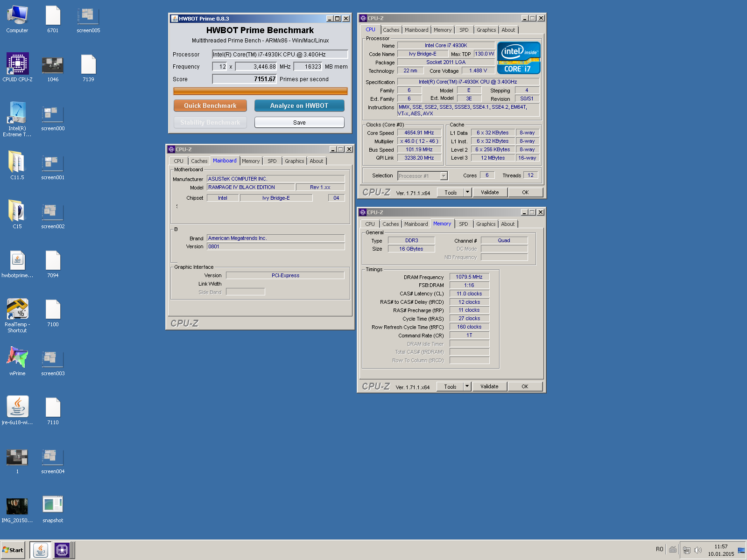The image size is (747, 560).
Task: Open the screen000 desktop file
Action: coord(53,117)
